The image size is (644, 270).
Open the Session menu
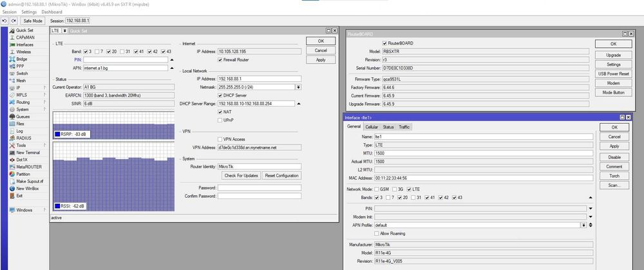point(10,12)
